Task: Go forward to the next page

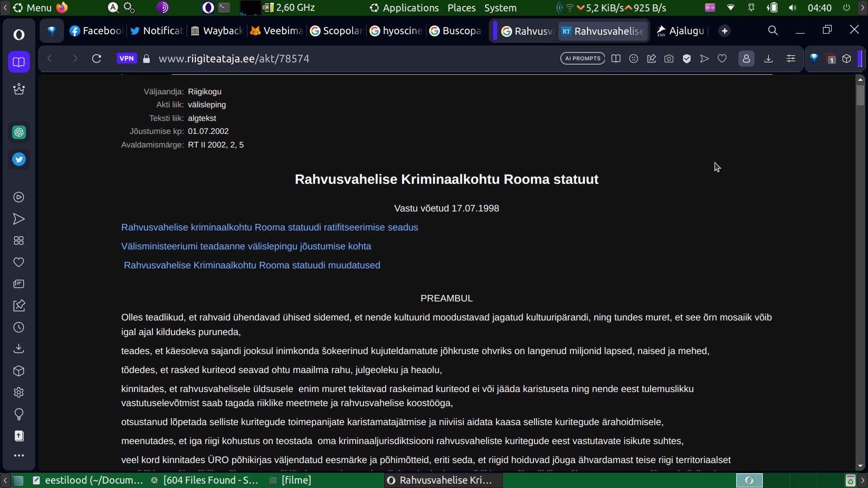Action: (75, 59)
